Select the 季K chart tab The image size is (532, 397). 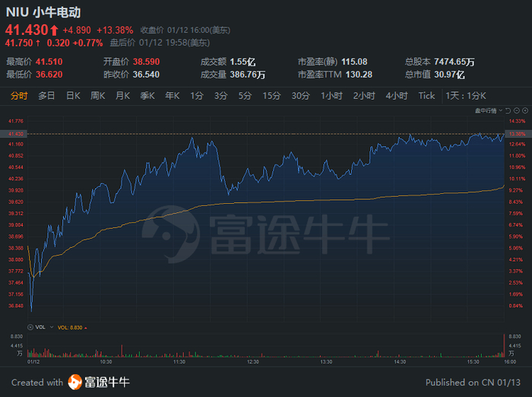(x=147, y=96)
